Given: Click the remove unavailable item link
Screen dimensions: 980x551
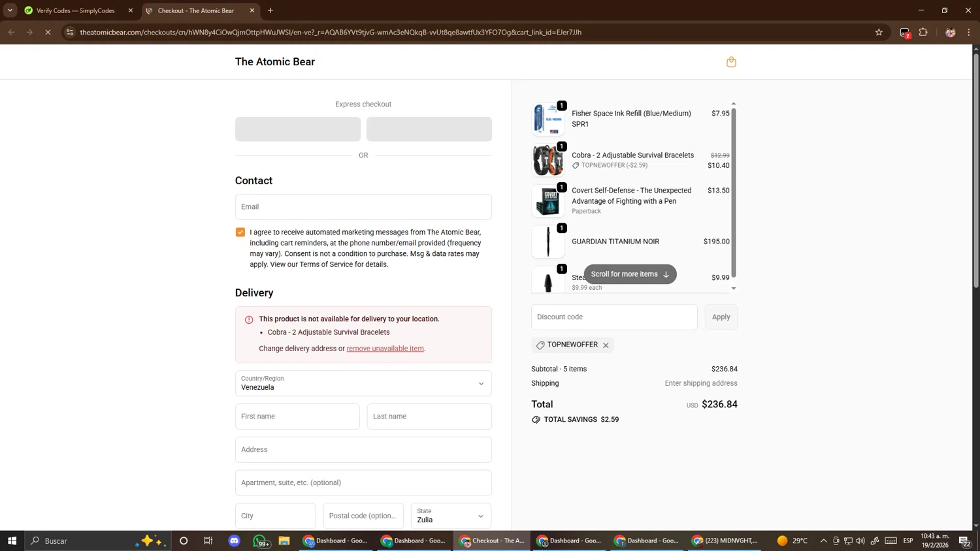Looking at the screenshot, I should 385,349.
